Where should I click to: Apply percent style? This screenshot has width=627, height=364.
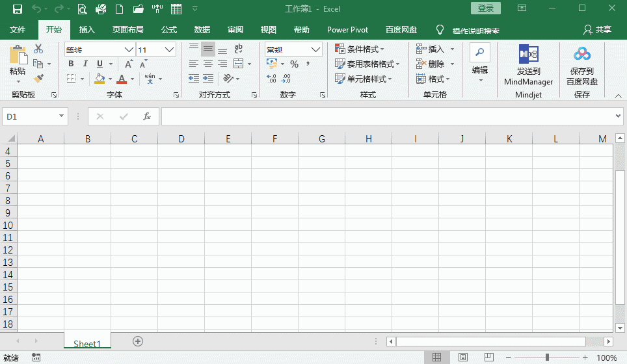point(294,64)
